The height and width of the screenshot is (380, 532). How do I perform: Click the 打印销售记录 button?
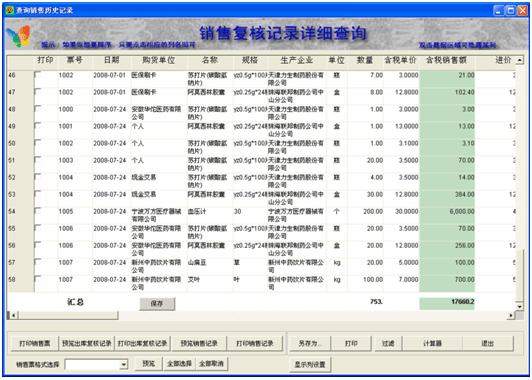pos(255,343)
